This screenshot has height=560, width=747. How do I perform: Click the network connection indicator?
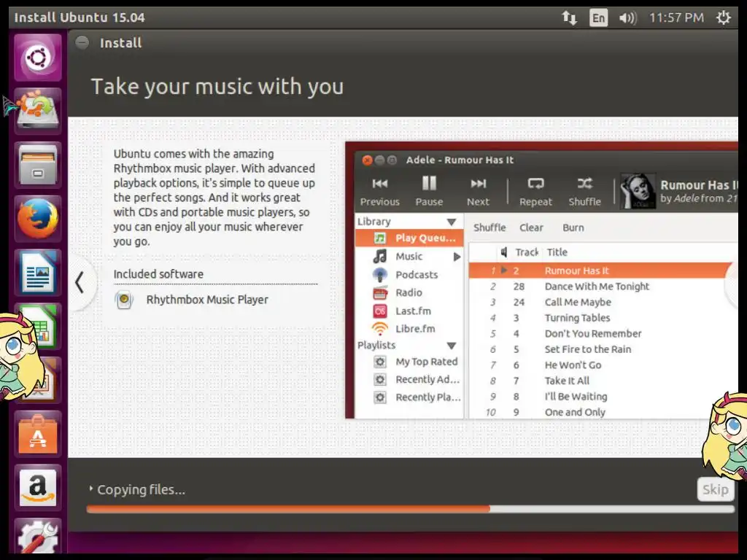click(x=569, y=18)
